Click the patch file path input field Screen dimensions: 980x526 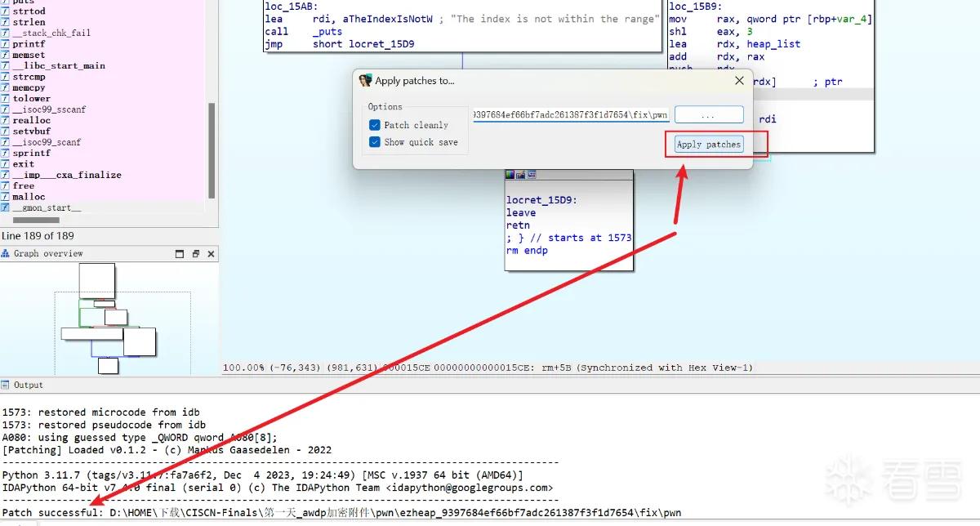coord(572,115)
